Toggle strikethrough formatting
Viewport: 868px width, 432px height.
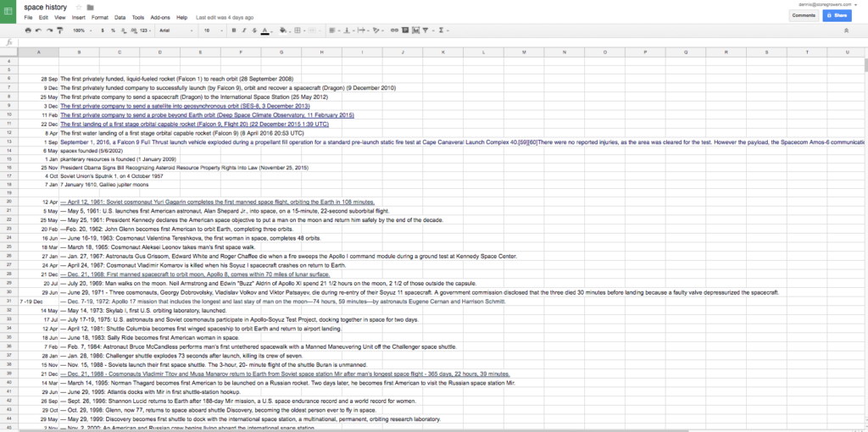pos(254,30)
